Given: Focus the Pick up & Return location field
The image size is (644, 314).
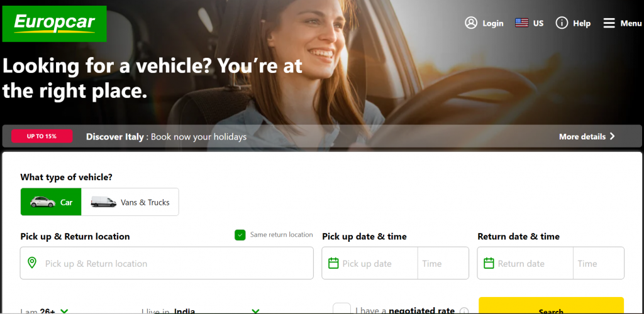Looking at the screenshot, I should coord(167,263).
